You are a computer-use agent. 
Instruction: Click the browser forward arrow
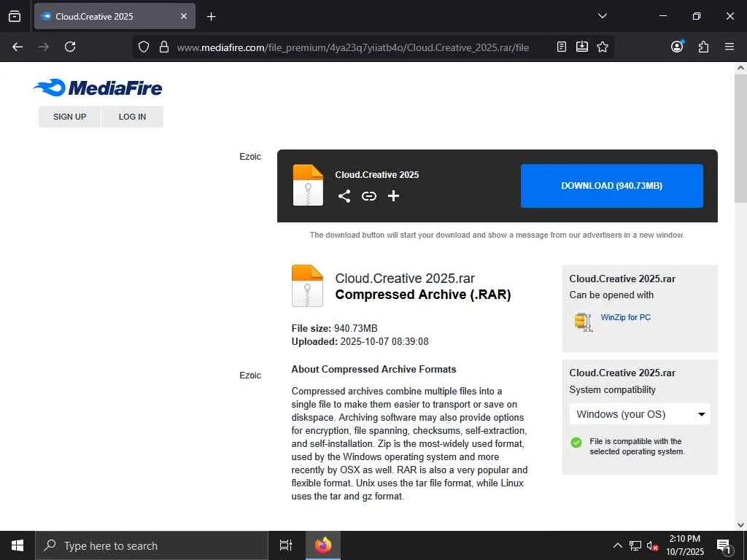pos(43,47)
